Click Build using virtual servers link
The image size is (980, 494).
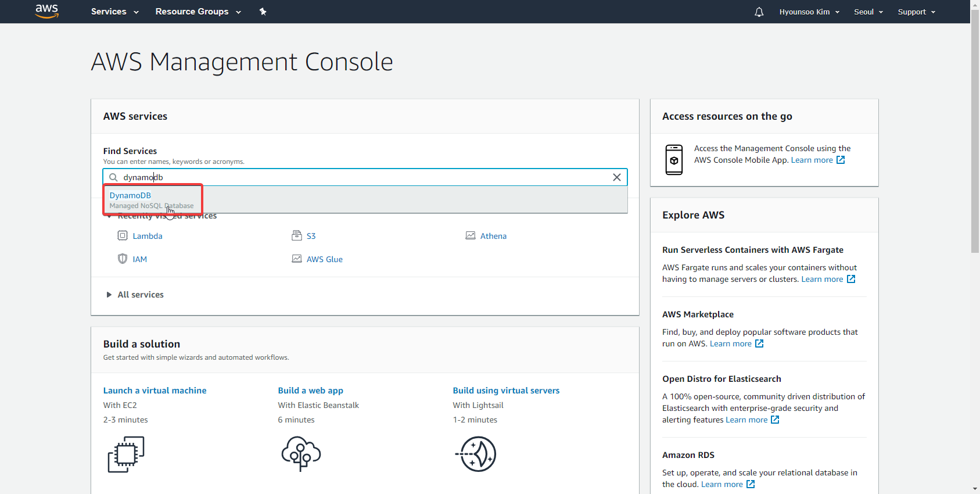[506, 391]
